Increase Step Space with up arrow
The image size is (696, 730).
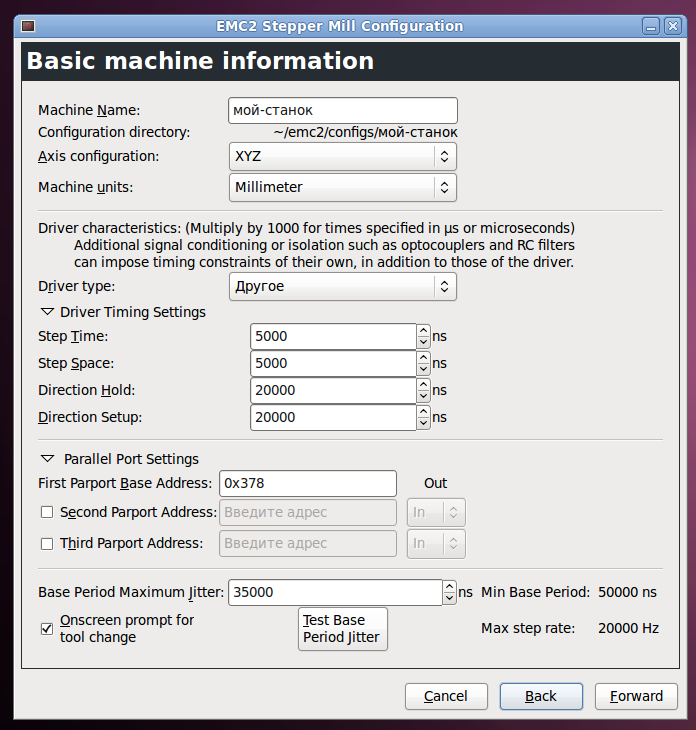[x=423, y=358]
